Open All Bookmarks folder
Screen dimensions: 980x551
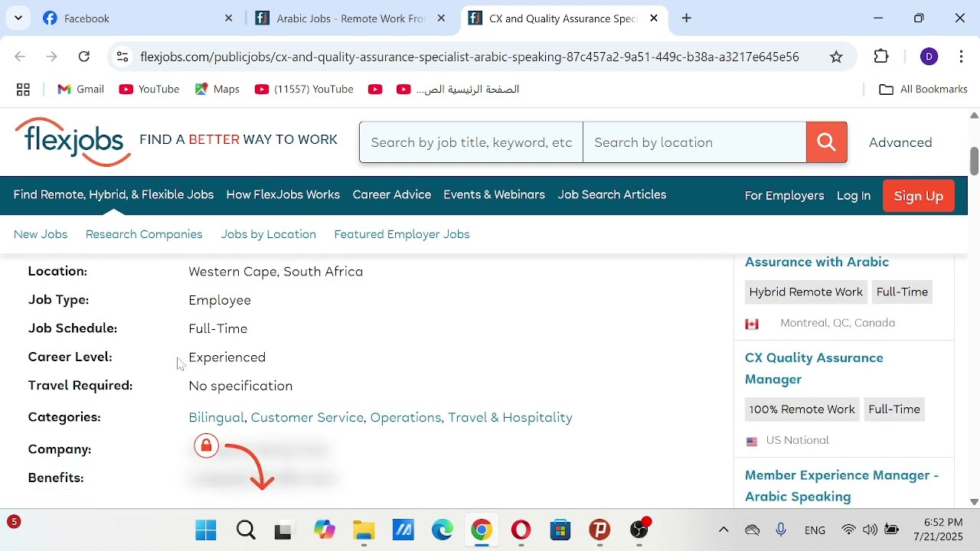[923, 90]
